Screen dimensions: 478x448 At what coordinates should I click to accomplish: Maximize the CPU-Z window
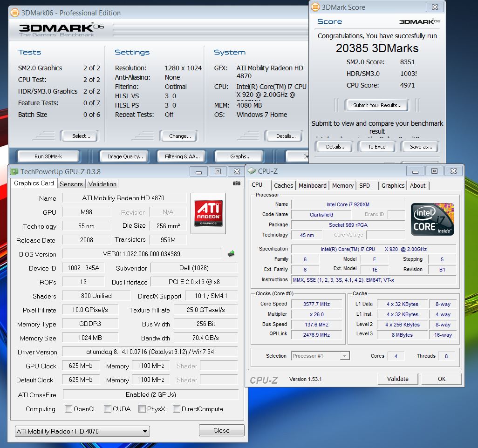click(434, 171)
